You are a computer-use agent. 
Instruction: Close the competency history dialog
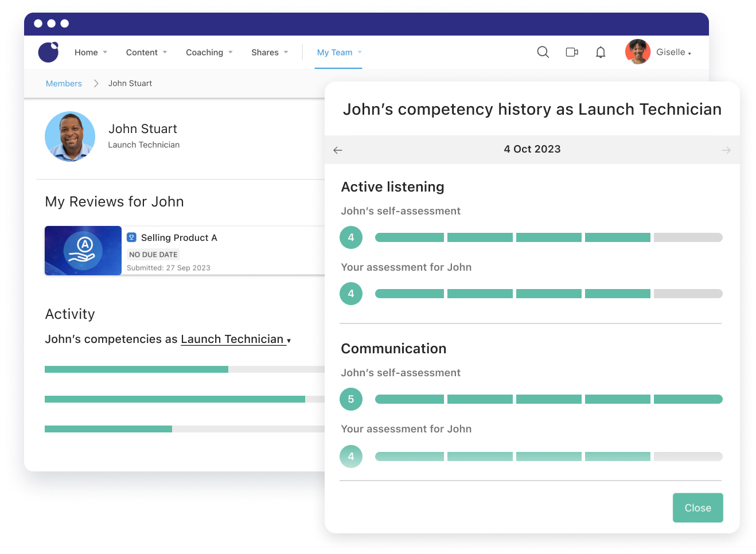pos(697,508)
